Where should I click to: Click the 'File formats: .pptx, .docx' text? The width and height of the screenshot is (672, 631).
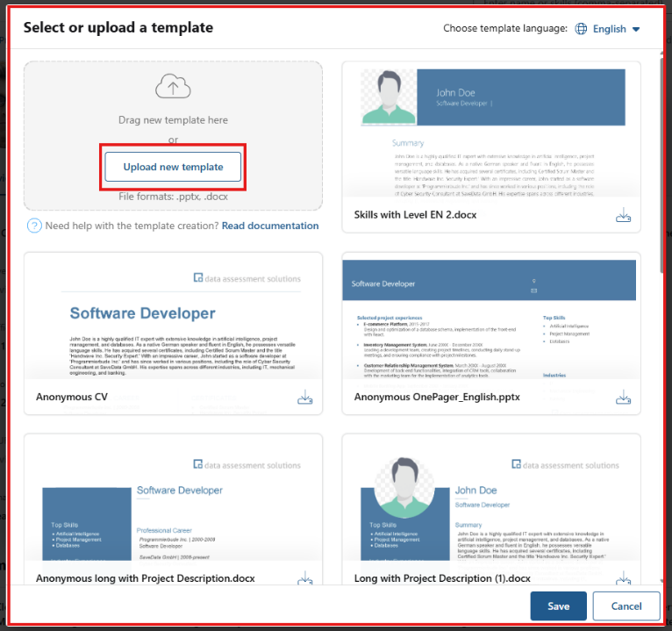(x=173, y=197)
